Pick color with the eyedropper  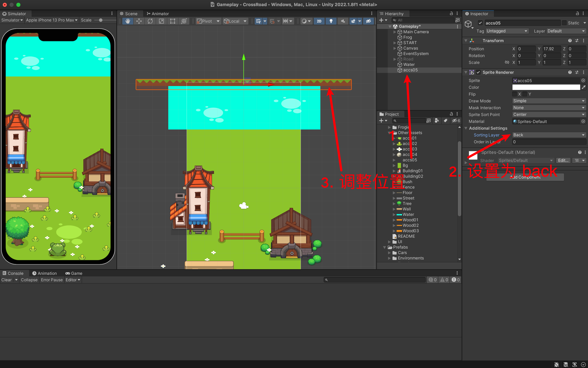[584, 87]
